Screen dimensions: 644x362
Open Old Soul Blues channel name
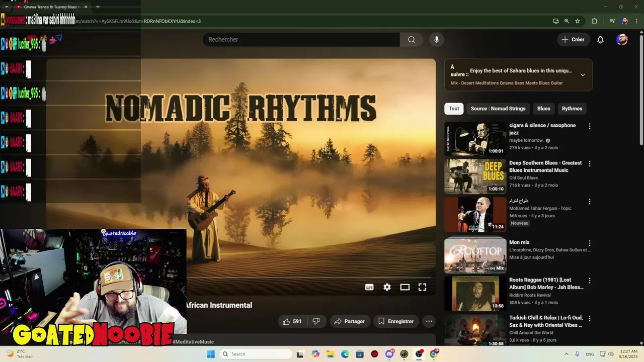point(523,178)
